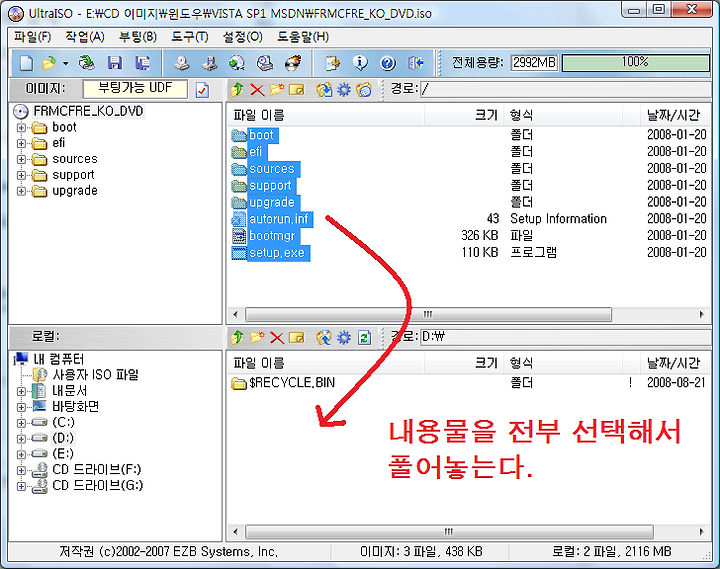Expand the support folder in image tree
Viewport: 720px width, 569px height.
pos(21,175)
